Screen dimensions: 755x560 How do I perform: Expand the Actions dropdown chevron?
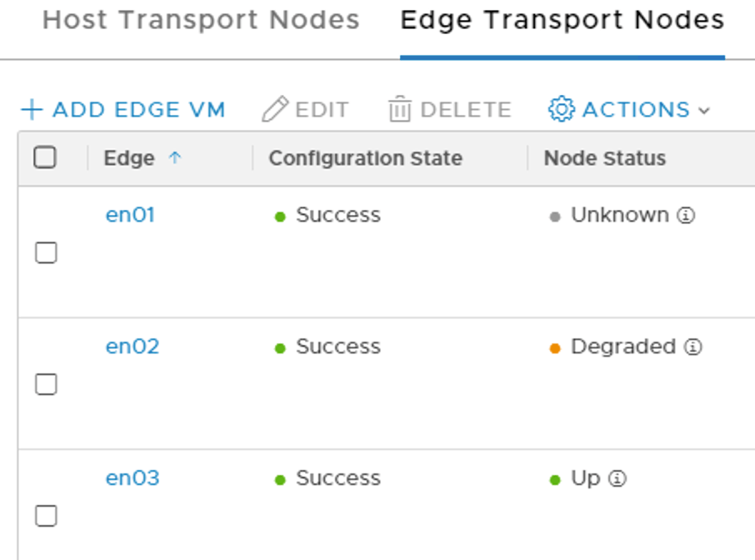pyautogui.click(x=704, y=111)
